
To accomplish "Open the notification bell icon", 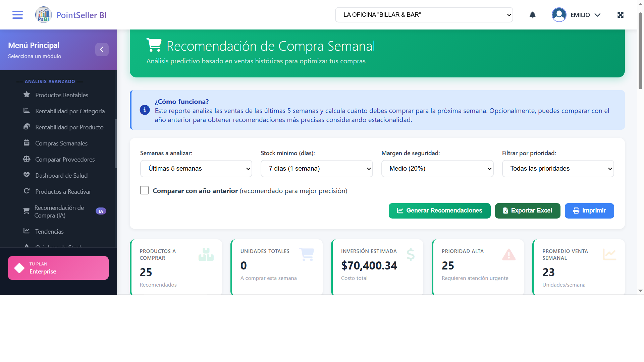I will pyautogui.click(x=533, y=15).
